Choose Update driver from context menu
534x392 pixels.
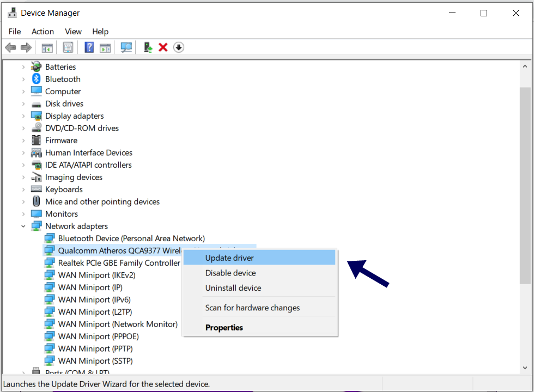pos(229,258)
